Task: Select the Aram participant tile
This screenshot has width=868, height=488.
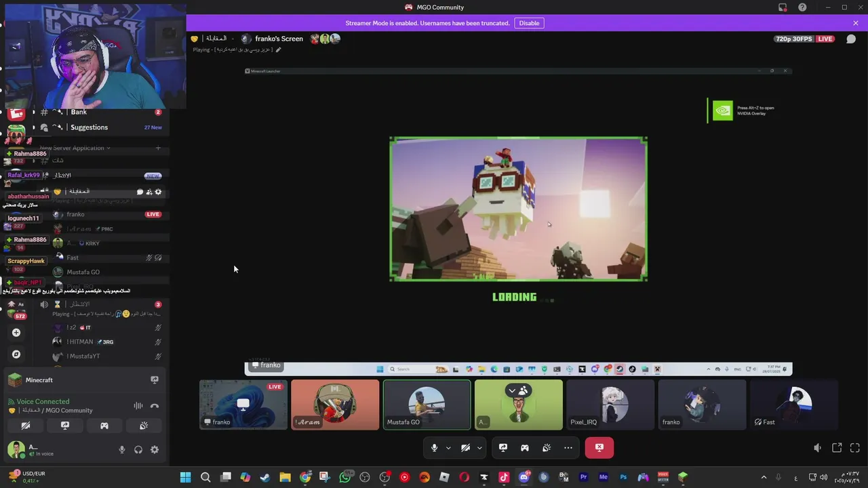Action: (x=335, y=405)
